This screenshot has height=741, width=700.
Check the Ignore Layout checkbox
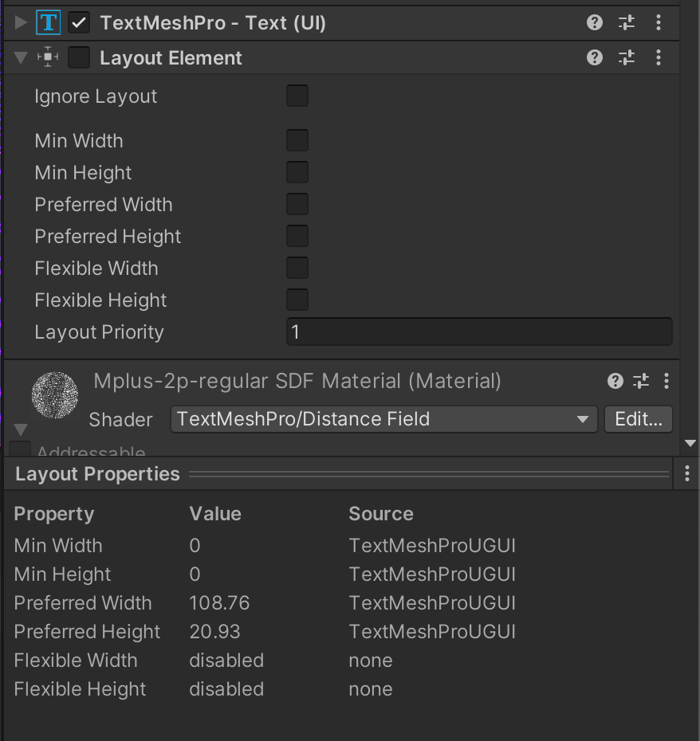click(x=297, y=96)
